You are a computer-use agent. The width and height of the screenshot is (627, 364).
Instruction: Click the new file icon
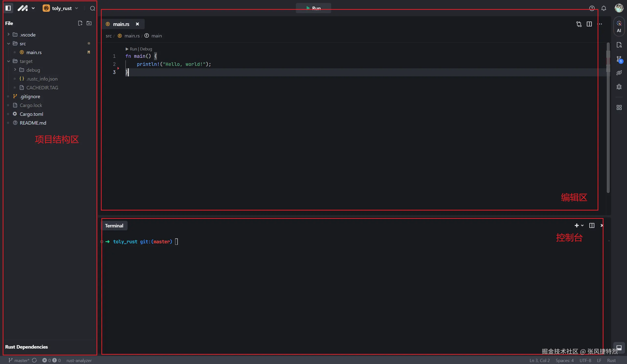tap(80, 23)
